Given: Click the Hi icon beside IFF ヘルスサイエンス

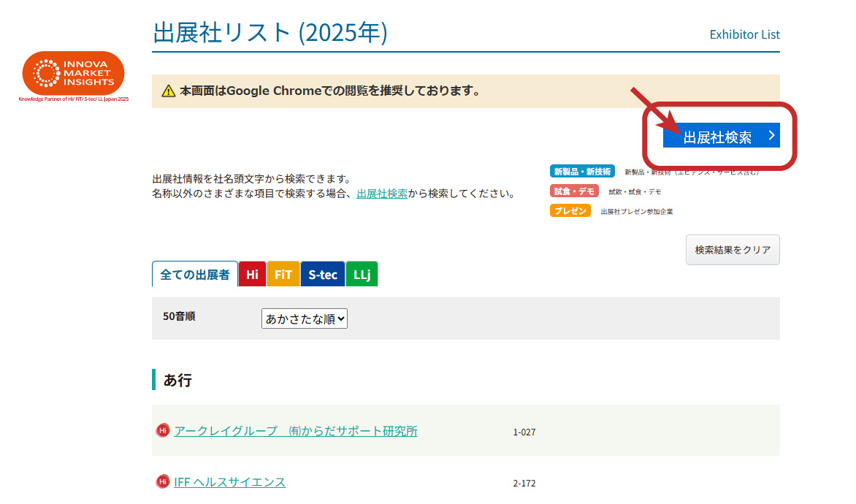Looking at the screenshot, I should click(163, 482).
